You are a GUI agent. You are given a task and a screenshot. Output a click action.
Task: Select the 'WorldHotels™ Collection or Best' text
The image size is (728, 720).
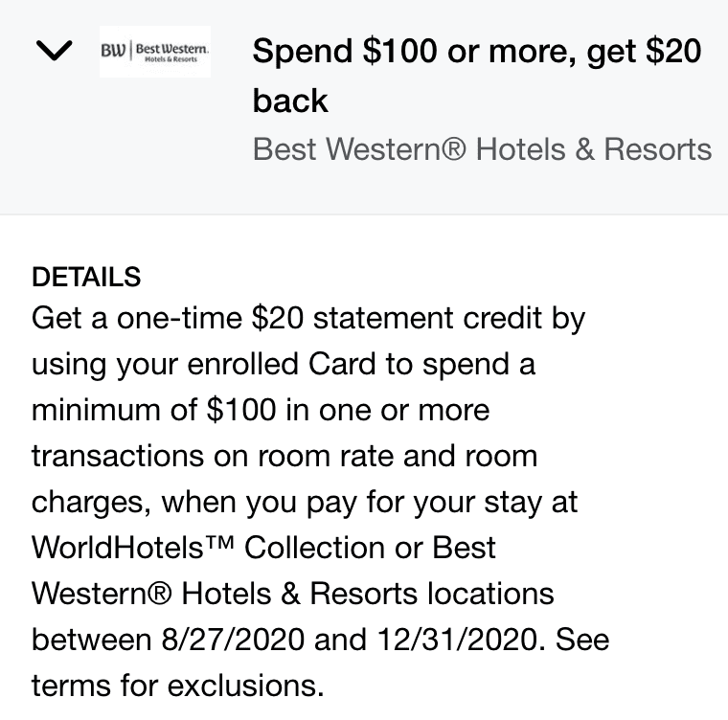tap(263, 548)
